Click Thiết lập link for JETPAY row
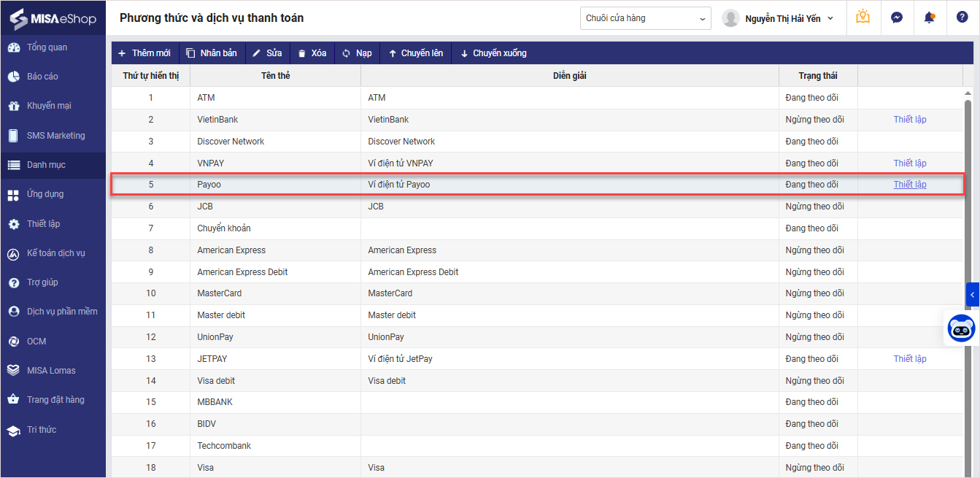The width and height of the screenshot is (980, 478). 910,359
